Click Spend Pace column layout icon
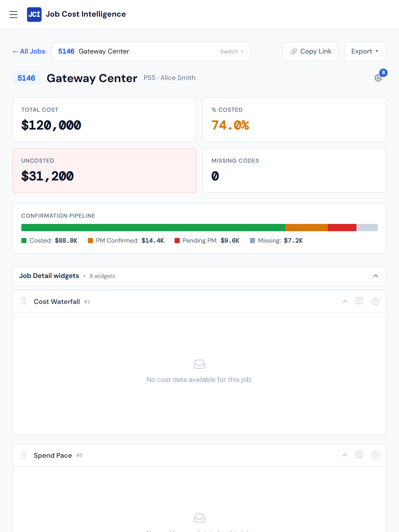Viewport: 399px width, 532px height. point(359,455)
